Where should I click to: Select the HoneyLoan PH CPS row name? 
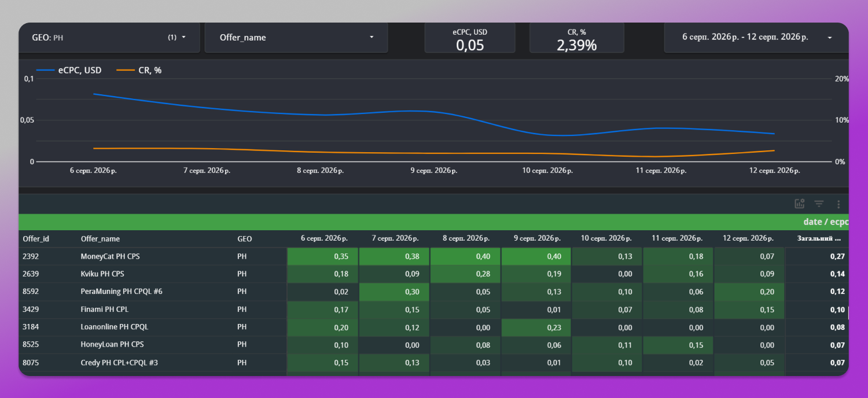click(112, 345)
